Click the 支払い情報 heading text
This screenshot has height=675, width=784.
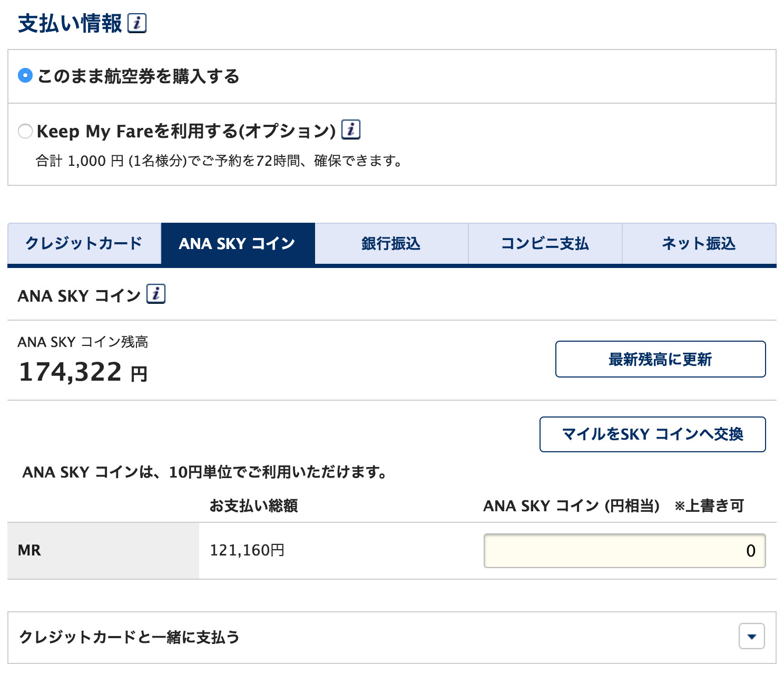point(70,24)
